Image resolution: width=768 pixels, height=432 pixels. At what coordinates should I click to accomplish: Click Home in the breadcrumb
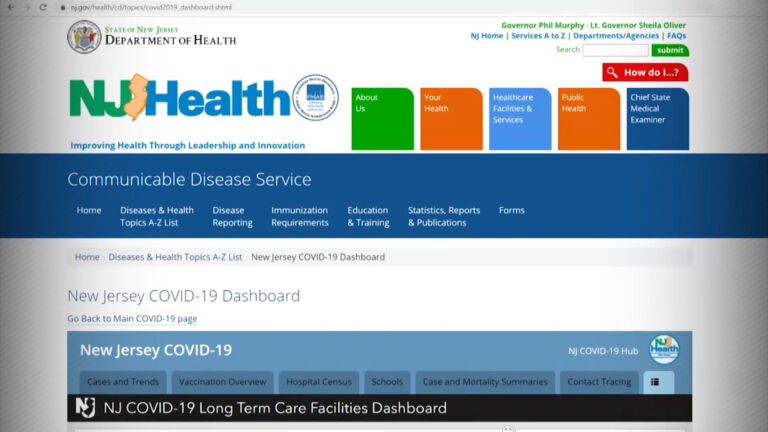coord(87,257)
